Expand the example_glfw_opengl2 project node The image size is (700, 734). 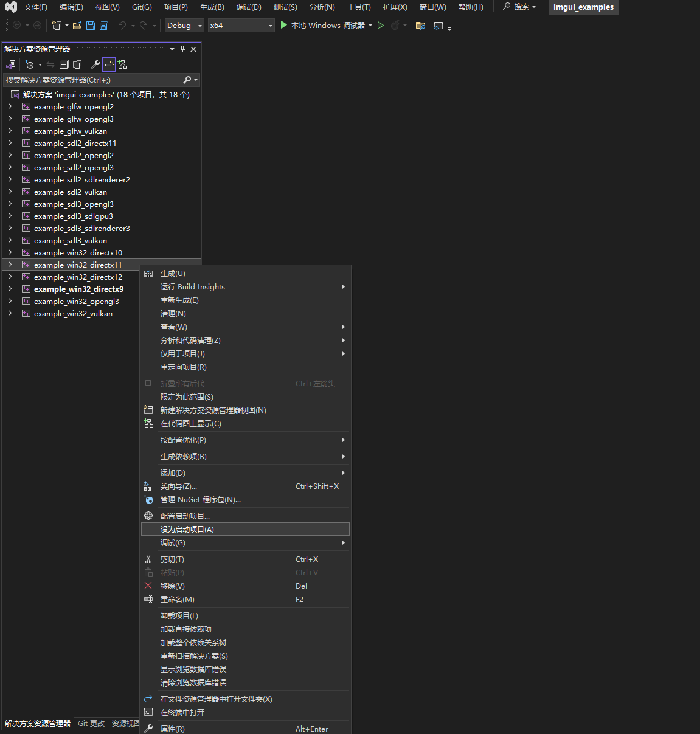click(10, 106)
